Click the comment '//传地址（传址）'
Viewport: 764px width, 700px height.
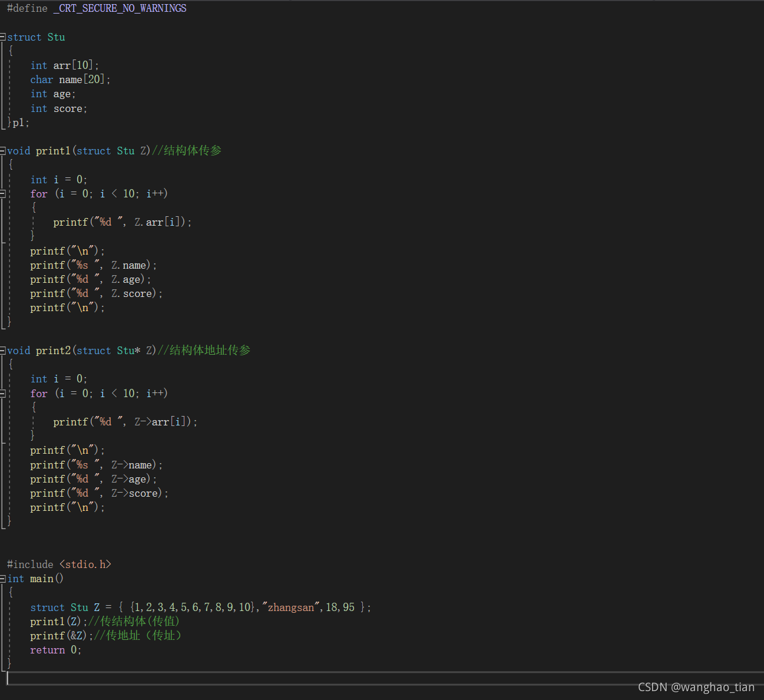(138, 636)
